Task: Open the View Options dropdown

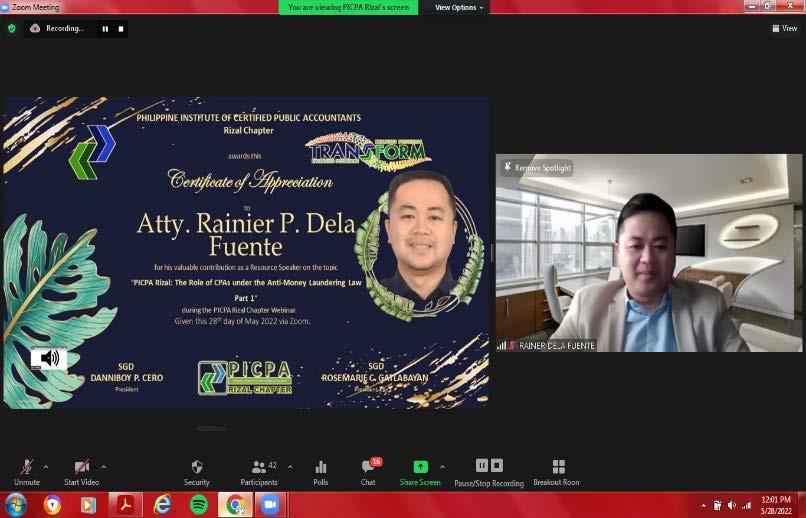Action: coord(459,7)
